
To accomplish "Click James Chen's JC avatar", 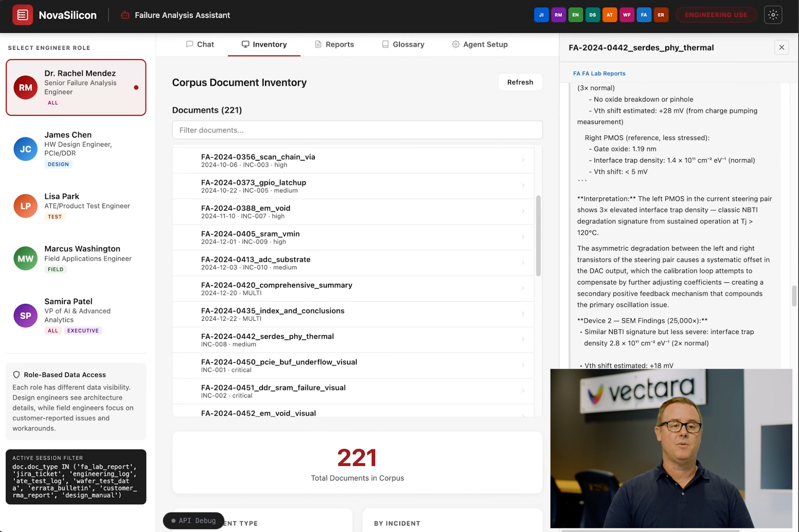I will click(25, 149).
